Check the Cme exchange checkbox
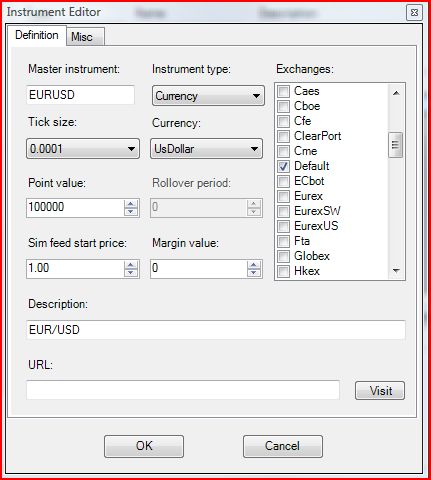The width and height of the screenshot is (431, 480). coord(283,151)
